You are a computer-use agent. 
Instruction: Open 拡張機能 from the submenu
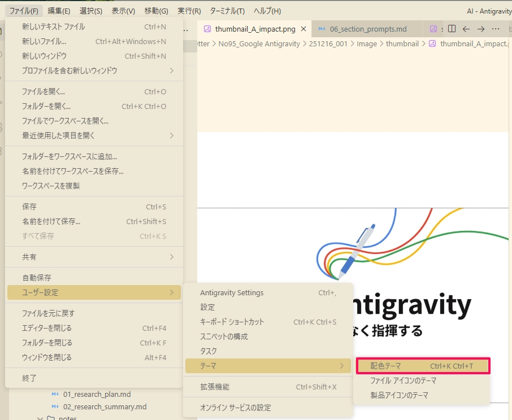pos(268,387)
